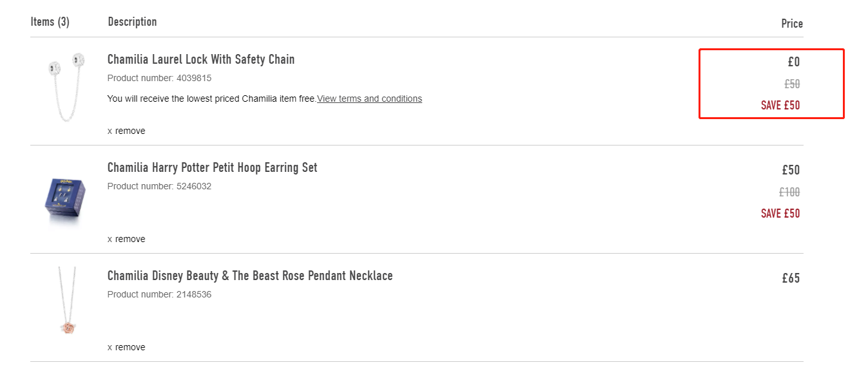Remove the Disney Rose Pendant Necklace

pyautogui.click(x=126, y=347)
